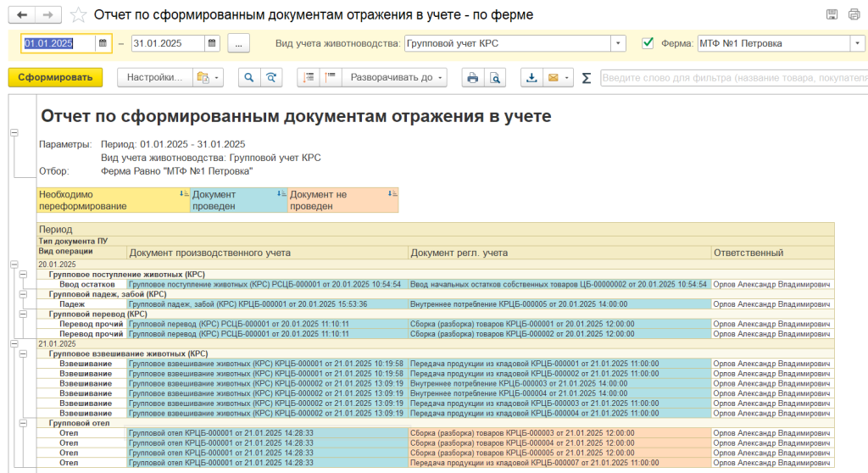The image size is (868, 473).
Task: Add report to favorites with star icon
Action: tap(79, 15)
